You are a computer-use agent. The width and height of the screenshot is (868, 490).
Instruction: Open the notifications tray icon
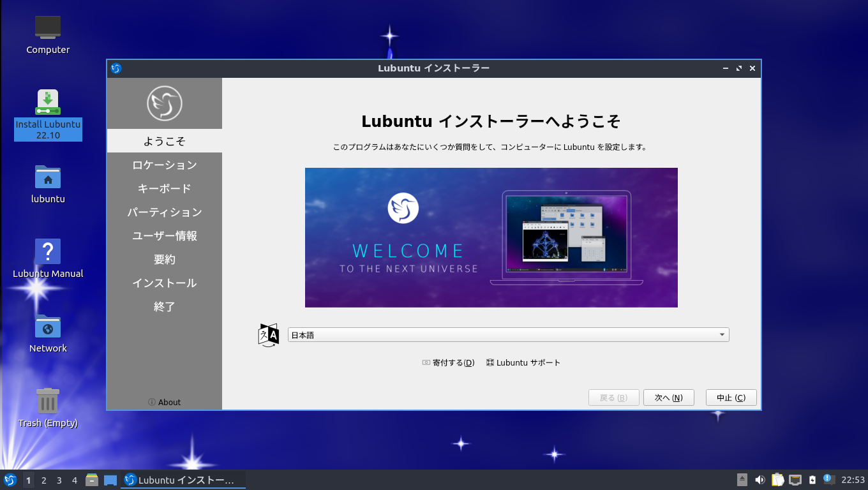pos(828,479)
